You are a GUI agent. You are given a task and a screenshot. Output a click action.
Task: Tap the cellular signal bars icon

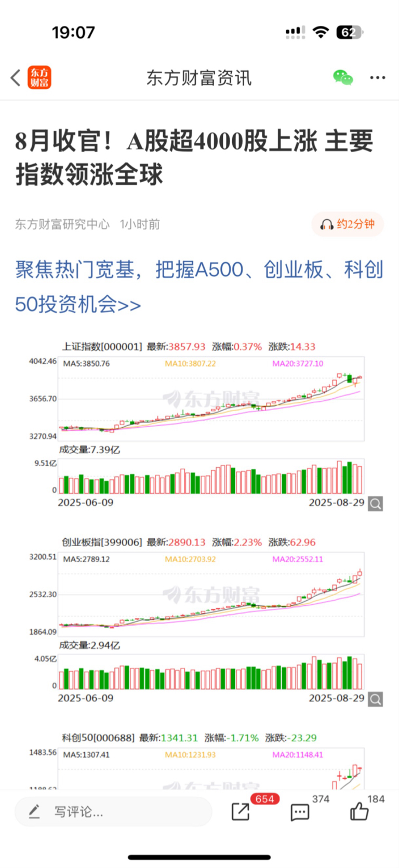click(295, 33)
